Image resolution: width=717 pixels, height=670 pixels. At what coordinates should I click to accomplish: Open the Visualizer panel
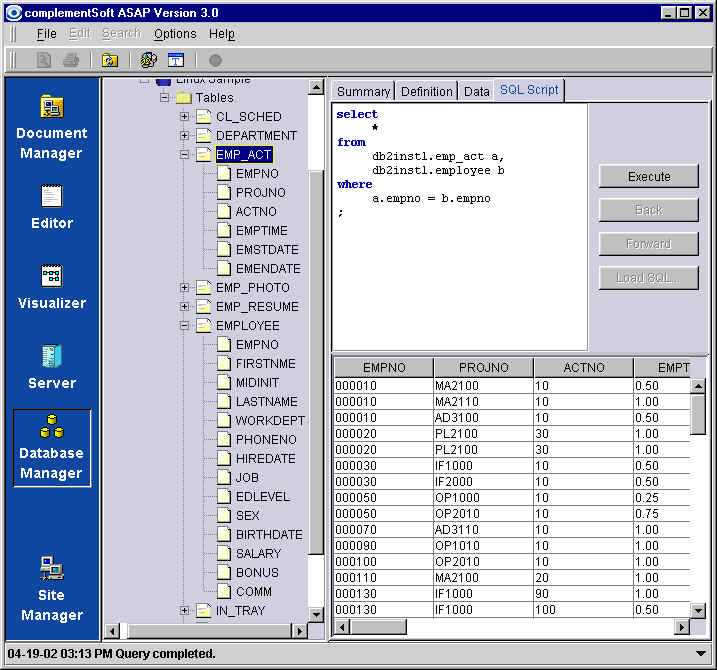coord(52,287)
